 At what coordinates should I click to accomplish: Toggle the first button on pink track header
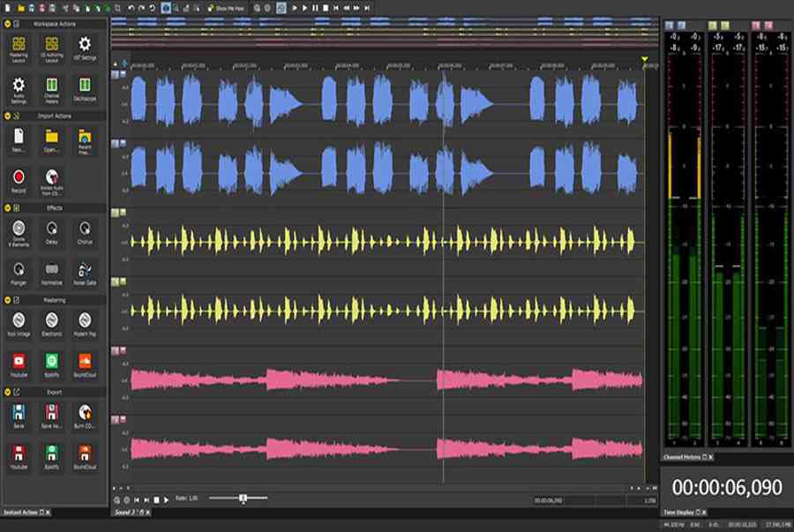click(116, 350)
